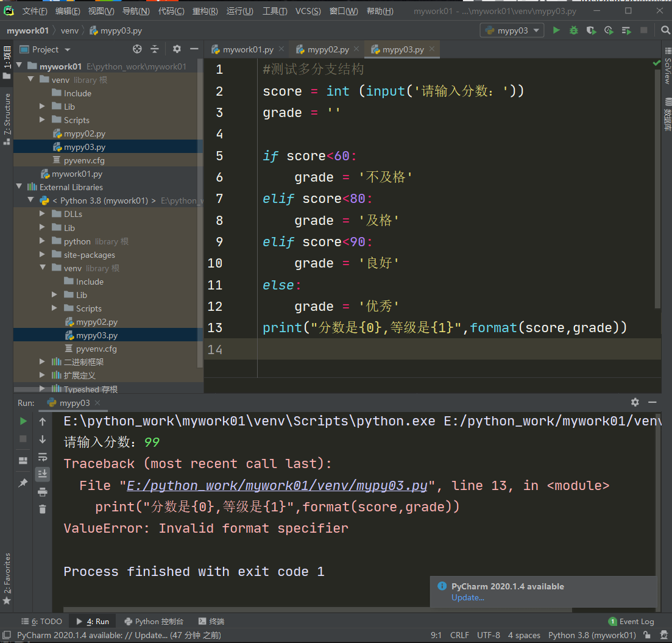Viewport: 672px width, 643px height.
Task: Change the CRLF line separator setting
Action: (x=459, y=635)
